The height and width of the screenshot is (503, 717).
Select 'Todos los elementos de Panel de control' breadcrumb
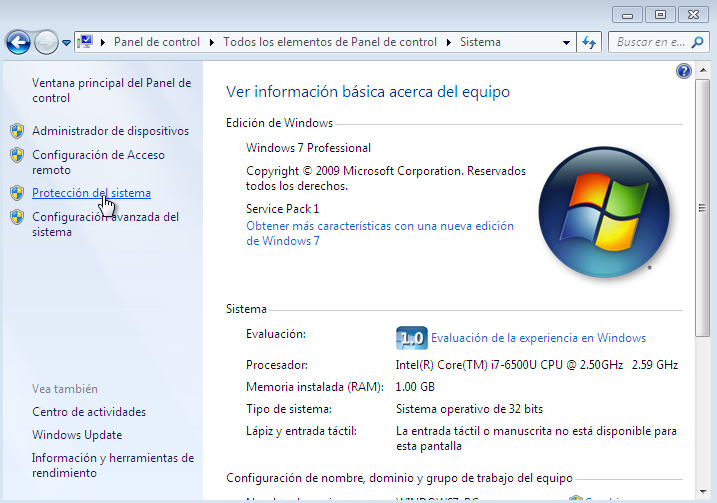(x=330, y=43)
